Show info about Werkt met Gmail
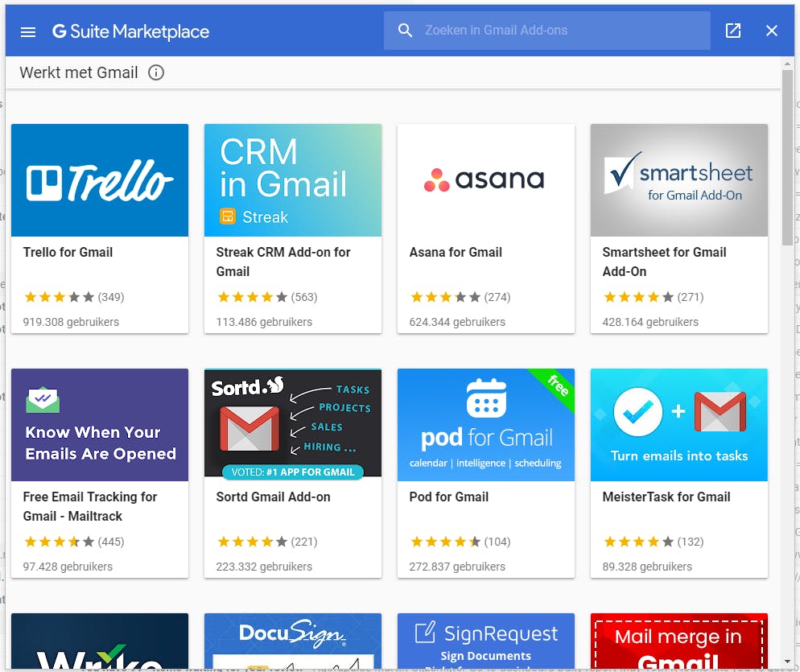The width and height of the screenshot is (800, 672). (x=156, y=72)
